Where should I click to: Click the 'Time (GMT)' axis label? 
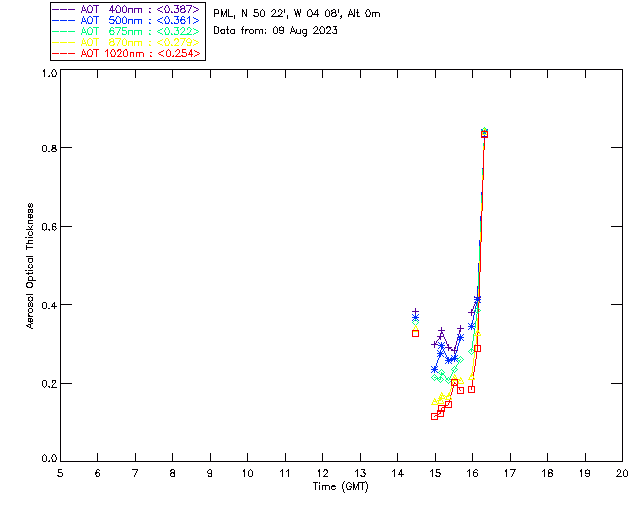pos(341,487)
